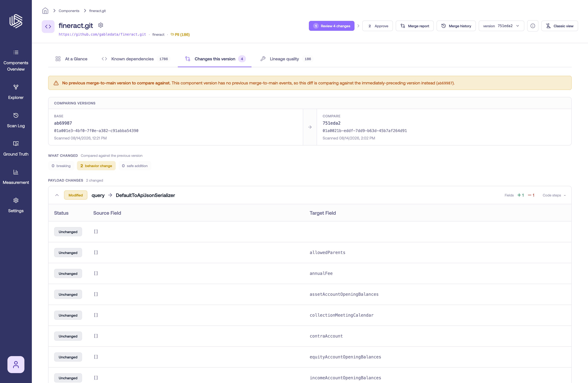This screenshot has width=588, height=383.
Task: Click the ab69987 reference in the warning banner
Action: coord(445,83)
